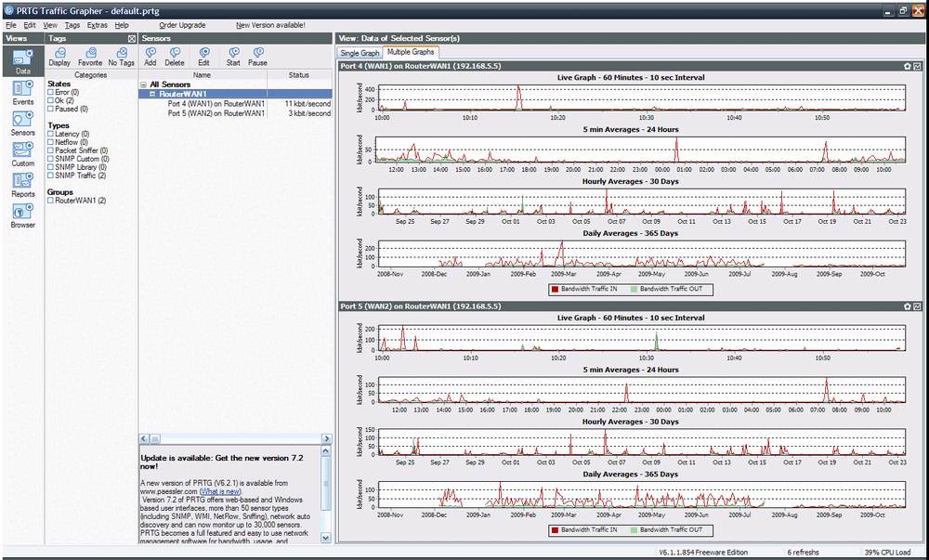
Task: Click the Display tags icon
Action: click(59, 57)
